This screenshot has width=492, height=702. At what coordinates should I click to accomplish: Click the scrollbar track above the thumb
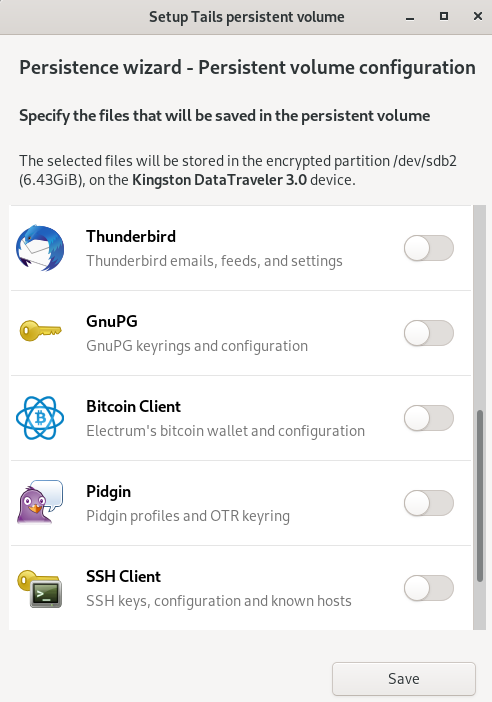[x=479, y=307]
